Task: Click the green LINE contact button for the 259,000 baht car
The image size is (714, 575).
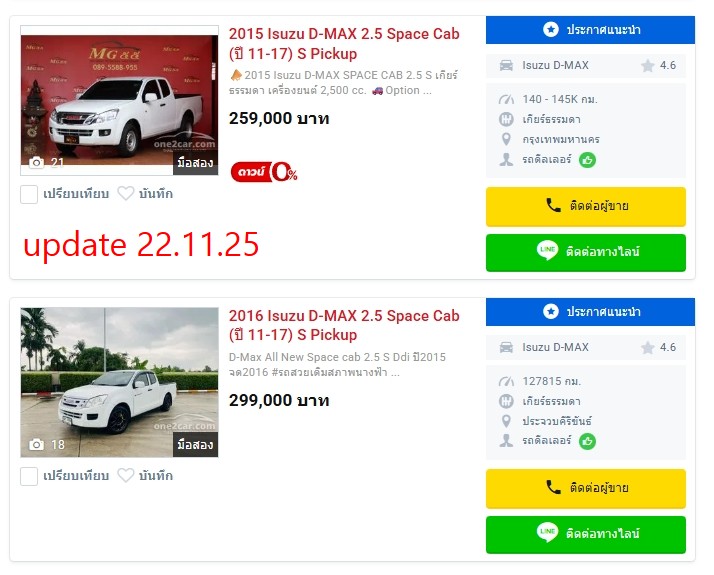Action: 586,253
